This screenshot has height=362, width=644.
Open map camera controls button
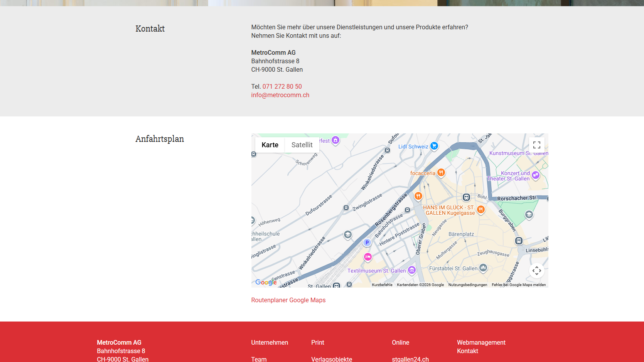click(x=536, y=271)
